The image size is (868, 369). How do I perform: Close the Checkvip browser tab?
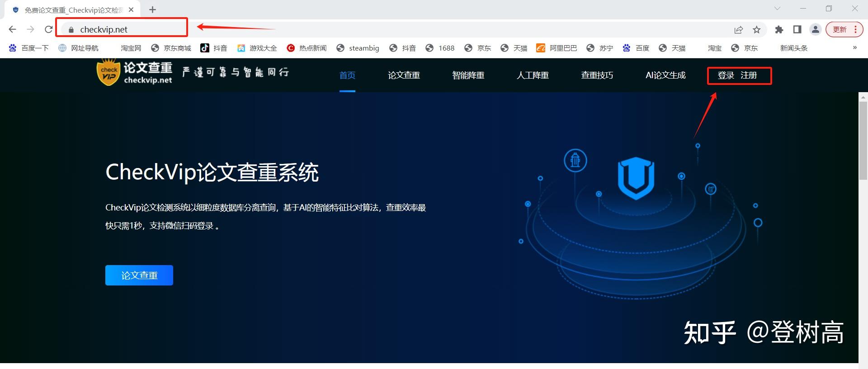click(x=131, y=9)
